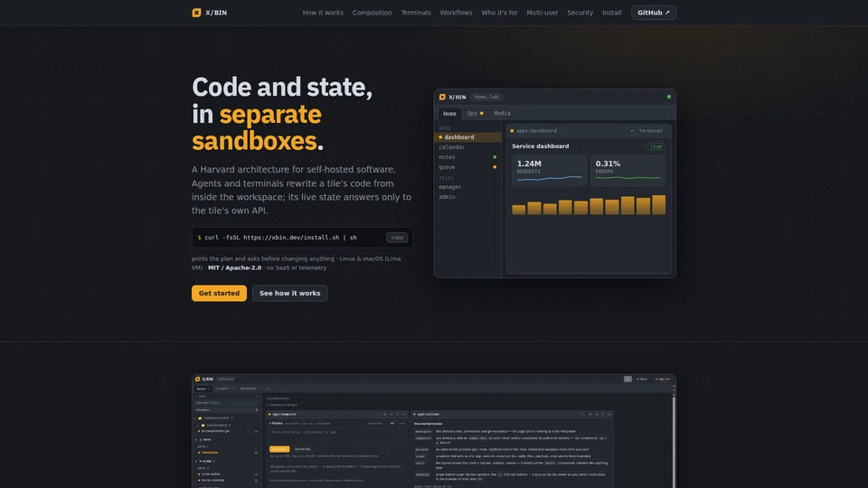Click the green status dot beside notes
This screenshot has height=488, width=868.
tap(495, 157)
